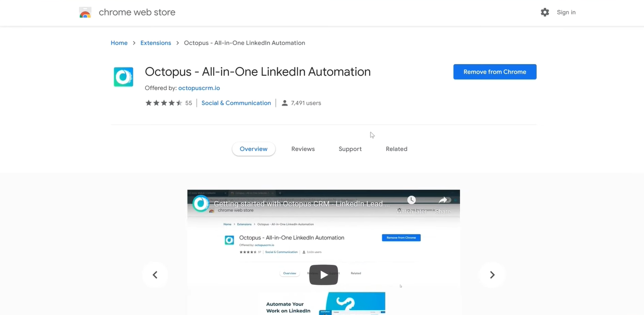Click Sign in
The width and height of the screenshot is (644, 315).
pyautogui.click(x=566, y=12)
